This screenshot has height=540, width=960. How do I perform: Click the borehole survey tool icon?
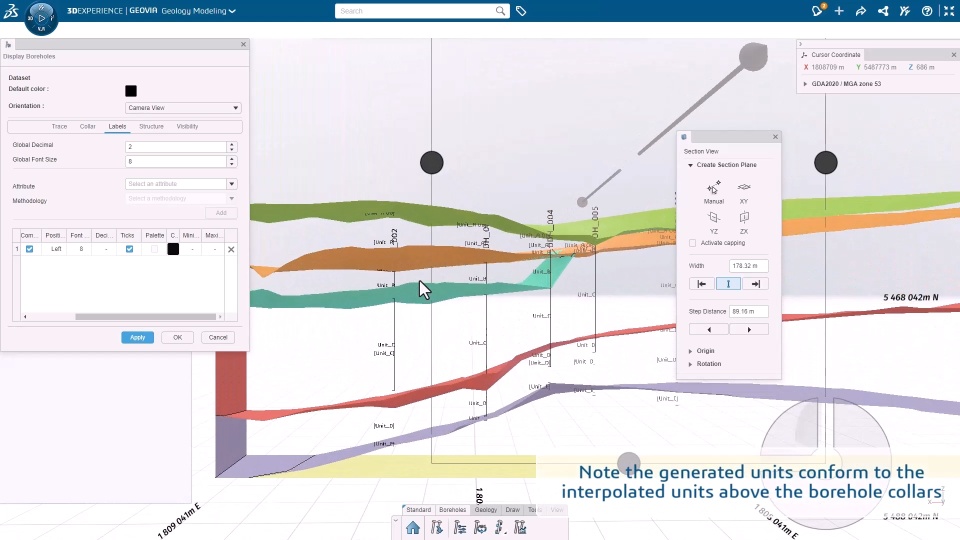500,528
